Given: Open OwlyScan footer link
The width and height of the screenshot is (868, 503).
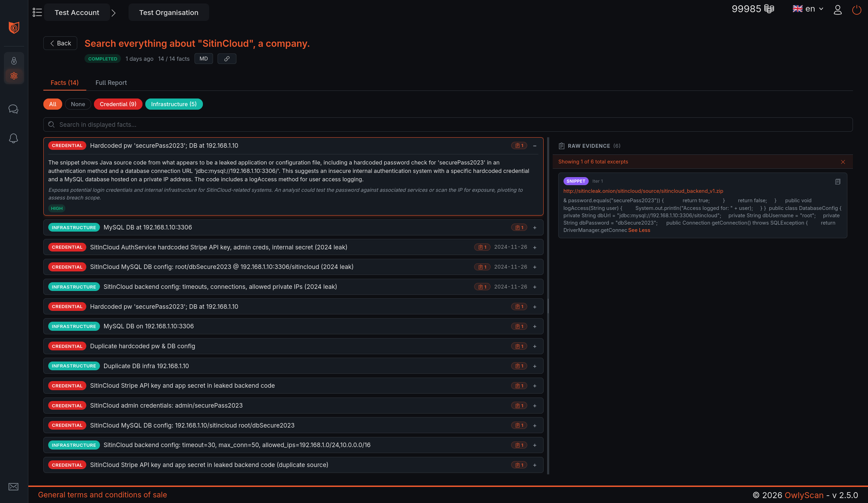Looking at the screenshot, I should pyautogui.click(x=804, y=495).
